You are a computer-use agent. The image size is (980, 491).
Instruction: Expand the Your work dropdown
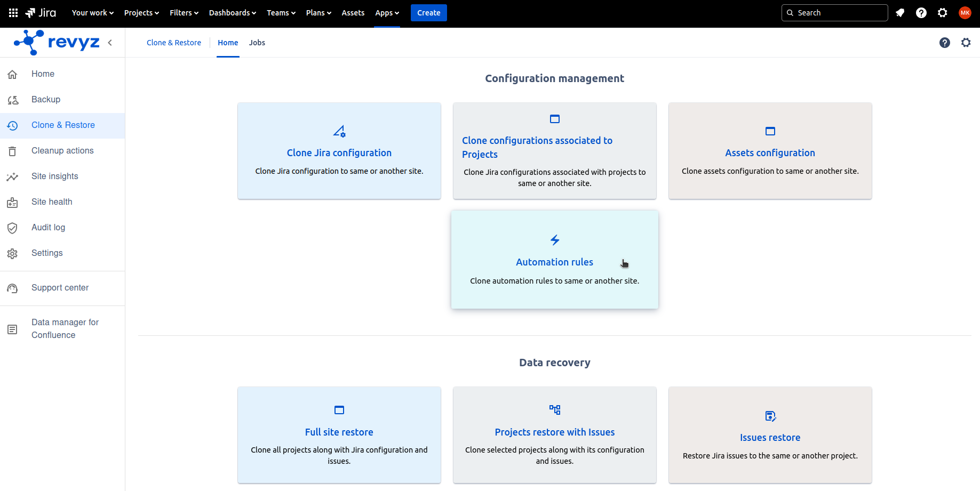click(92, 13)
